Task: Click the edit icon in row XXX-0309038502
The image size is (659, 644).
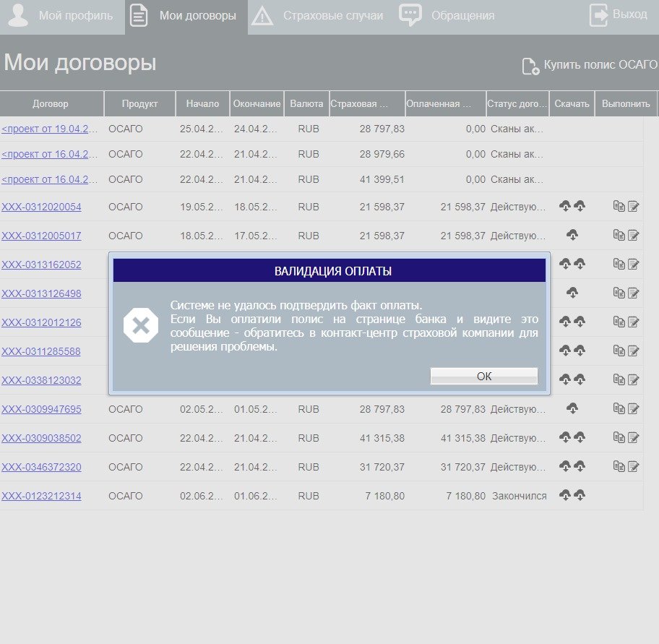Action: pyautogui.click(x=634, y=437)
